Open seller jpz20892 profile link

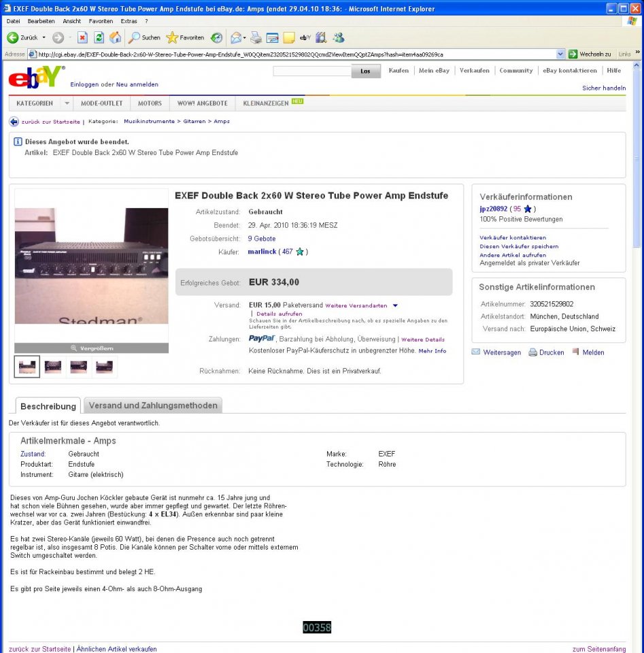pyautogui.click(x=493, y=209)
